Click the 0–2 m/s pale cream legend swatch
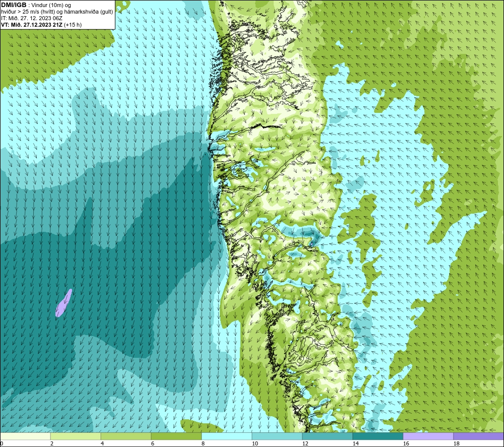 pyautogui.click(x=25, y=436)
